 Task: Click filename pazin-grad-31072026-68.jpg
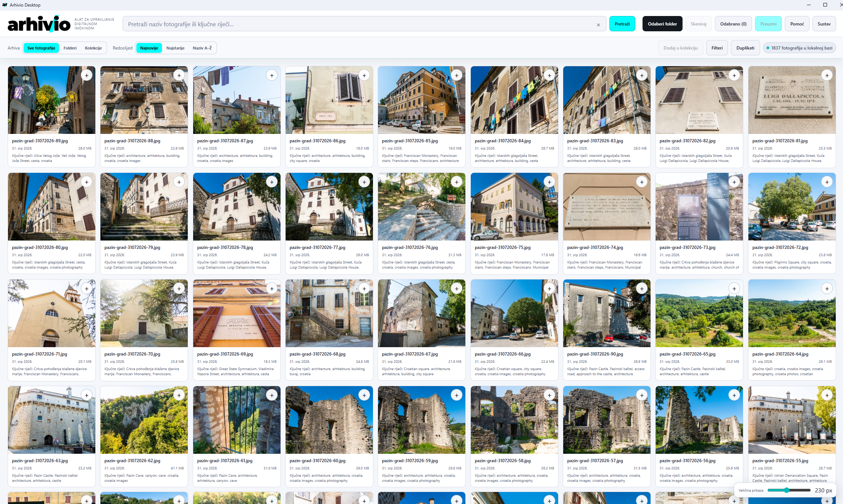(x=317, y=354)
